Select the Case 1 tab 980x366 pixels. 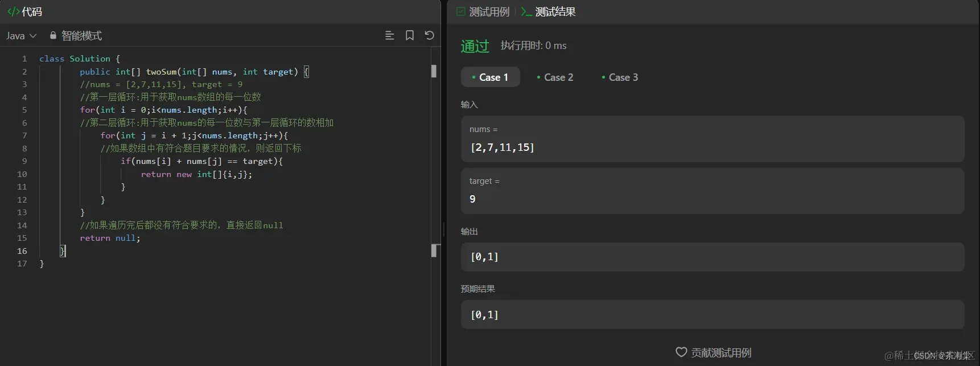pos(491,77)
